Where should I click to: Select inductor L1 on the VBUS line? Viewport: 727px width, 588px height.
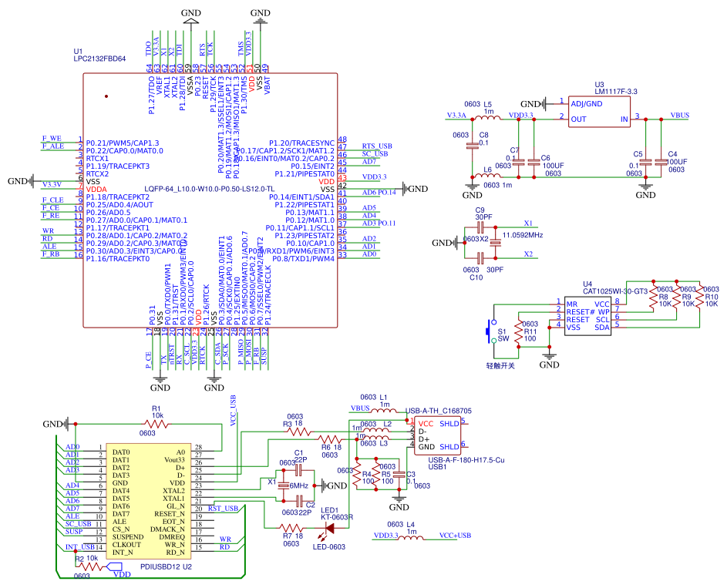click(385, 411)
